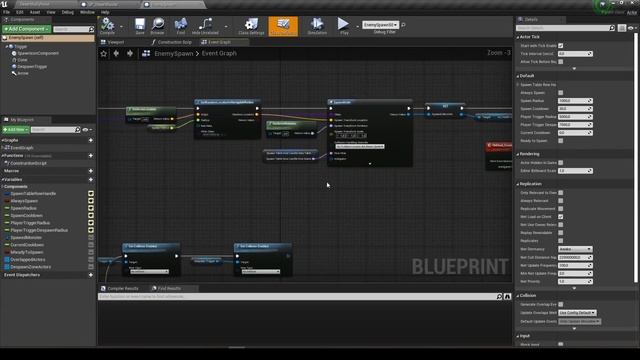Viewport: 640px width, 360px height.
Task: Open the Debug menu
Action: pos(67,12)
